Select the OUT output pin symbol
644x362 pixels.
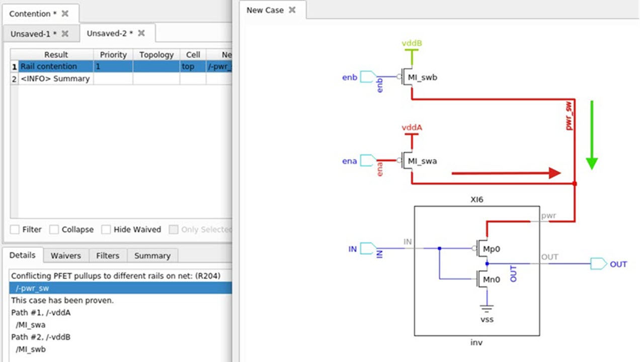(599, 263)
